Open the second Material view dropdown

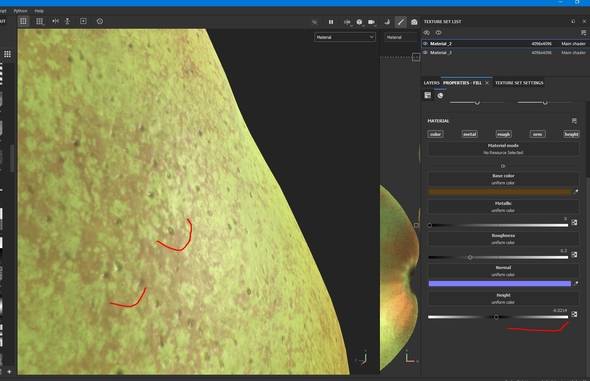[401, 37]
